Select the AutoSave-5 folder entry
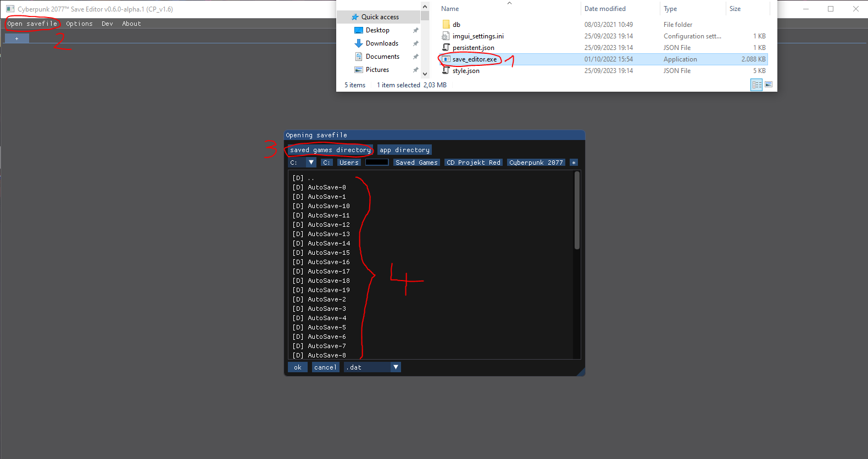The width and height of the screenshot is (868, 459). tap(431, 327)
